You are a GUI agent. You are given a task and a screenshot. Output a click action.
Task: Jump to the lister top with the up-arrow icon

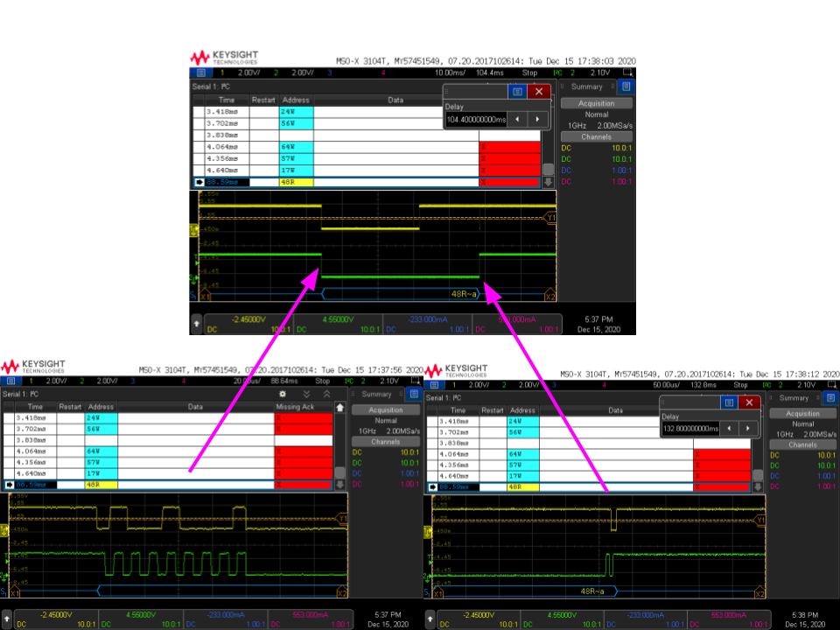click(x=340, y=408)
